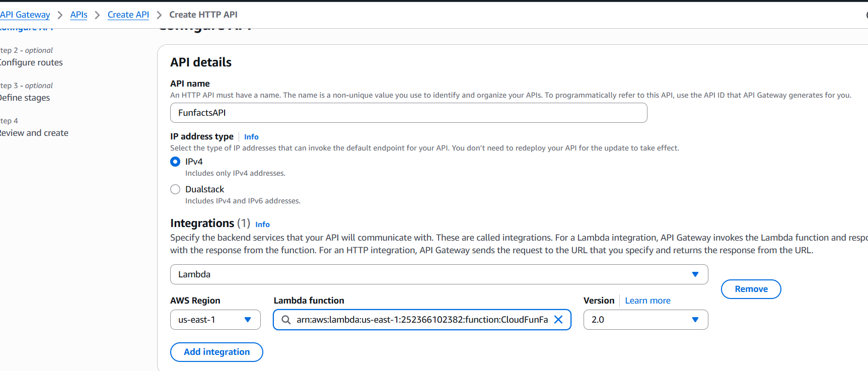Open the Version 2.0 dropdown
This screenshot has height=371, width=868.
(639, 320)
